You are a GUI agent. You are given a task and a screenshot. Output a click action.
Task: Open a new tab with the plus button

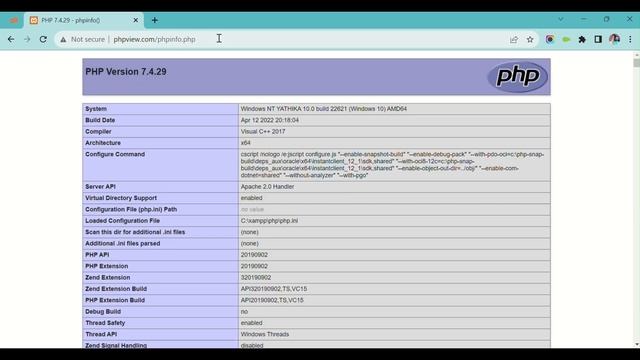click(155, 20)
